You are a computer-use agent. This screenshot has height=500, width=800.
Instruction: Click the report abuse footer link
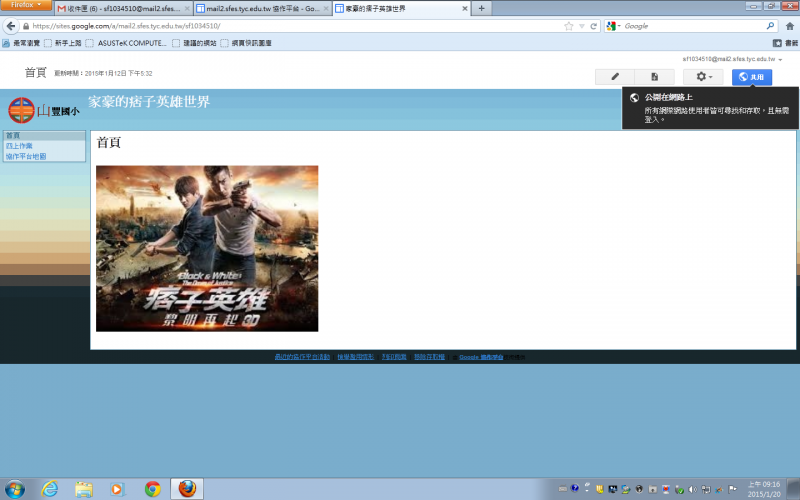(356, 357)
